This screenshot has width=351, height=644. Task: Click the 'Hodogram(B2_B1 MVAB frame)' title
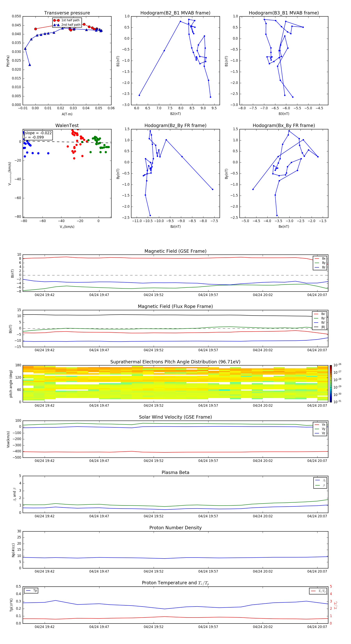coord(175,13)
